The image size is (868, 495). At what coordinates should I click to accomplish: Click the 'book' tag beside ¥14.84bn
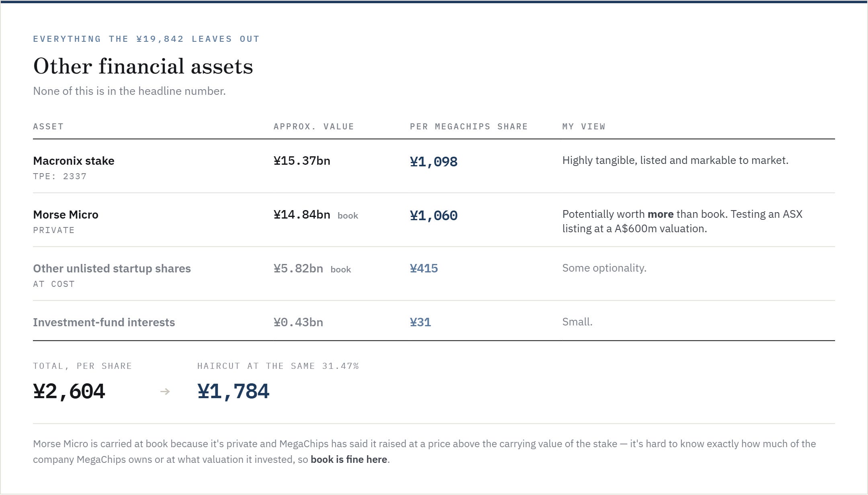coord(348,216)
